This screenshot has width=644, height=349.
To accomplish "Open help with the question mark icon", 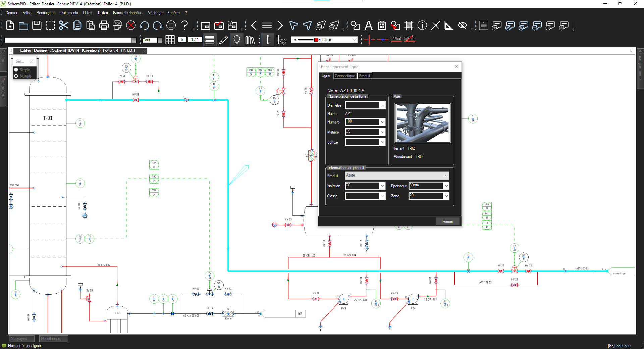I will pyautogui.click(x=184, y=25).
